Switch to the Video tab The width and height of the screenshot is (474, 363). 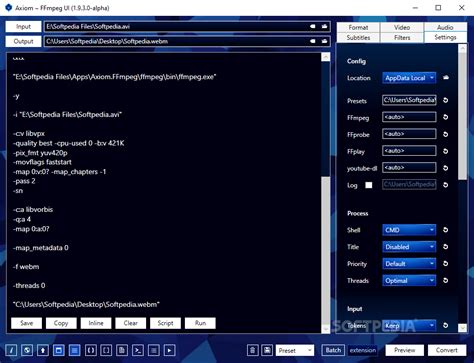tap(402, 27)
